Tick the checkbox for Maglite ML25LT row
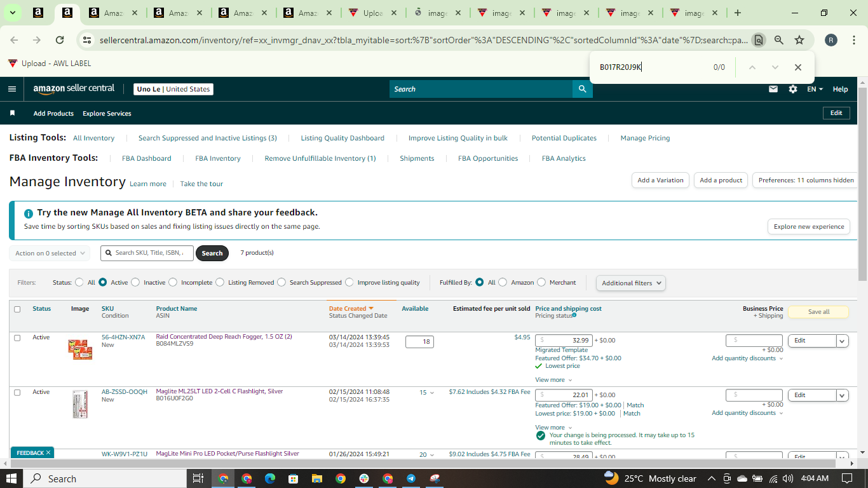The width and height of the screenshot is (868, 488). click(x=17, y=392)
